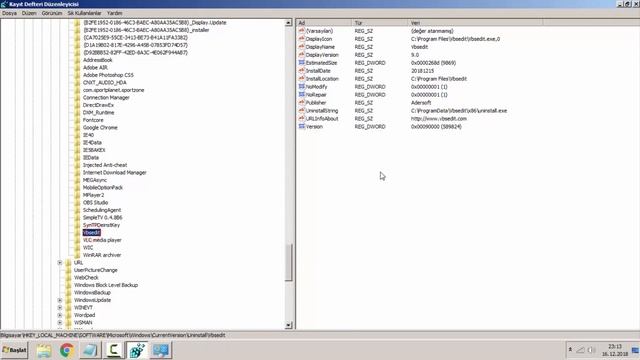Select the Google Chrome key folder icon
Viewport: 640px width, 360px height.
click(x=77, y=127)
